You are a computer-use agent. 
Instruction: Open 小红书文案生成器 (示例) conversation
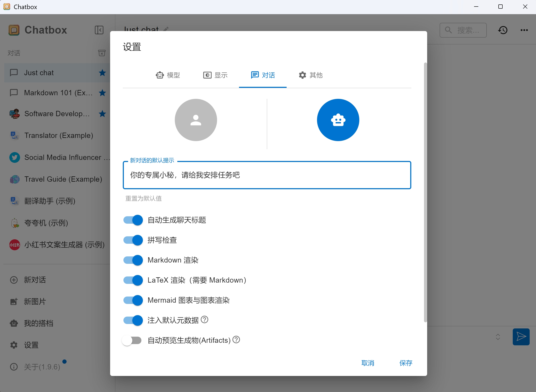pos(57,245)
